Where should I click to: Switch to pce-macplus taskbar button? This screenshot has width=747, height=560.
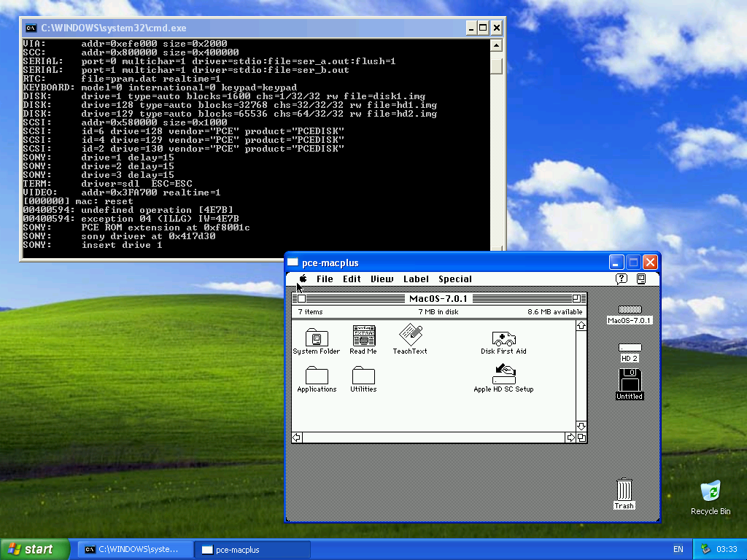(252, 550)
